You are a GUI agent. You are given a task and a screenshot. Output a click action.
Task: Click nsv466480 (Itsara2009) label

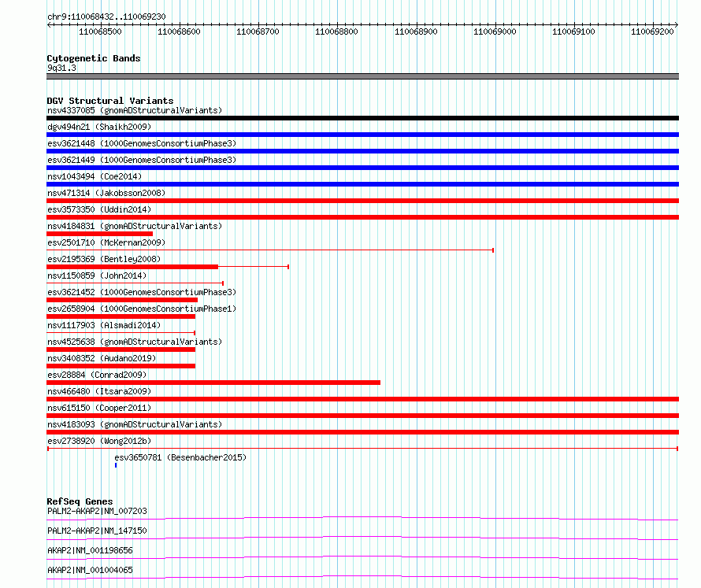click(x=99, y=391)
